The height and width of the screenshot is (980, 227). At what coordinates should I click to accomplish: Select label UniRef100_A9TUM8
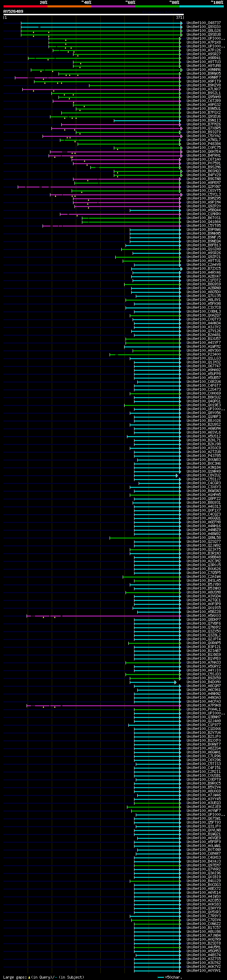pos(203,66)
